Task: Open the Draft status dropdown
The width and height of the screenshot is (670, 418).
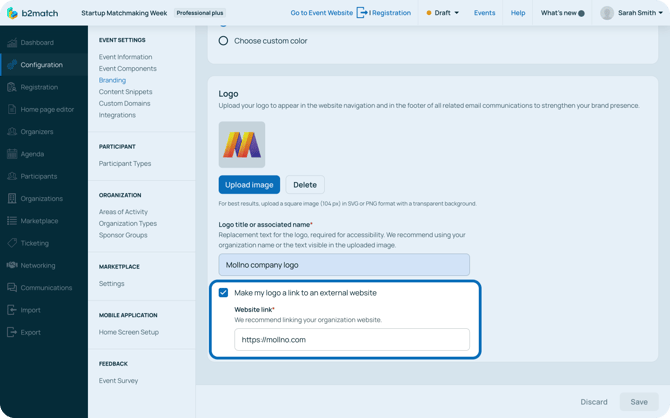Action: (x=442, y=13)
